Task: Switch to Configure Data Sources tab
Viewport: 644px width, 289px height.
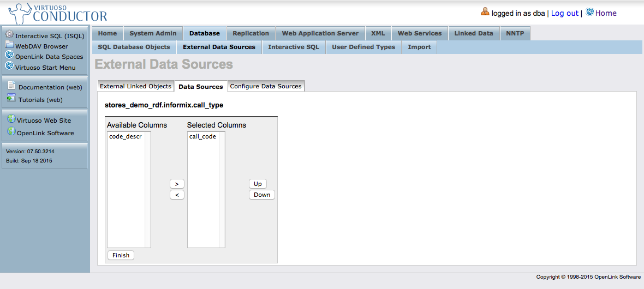Action: 266,86
